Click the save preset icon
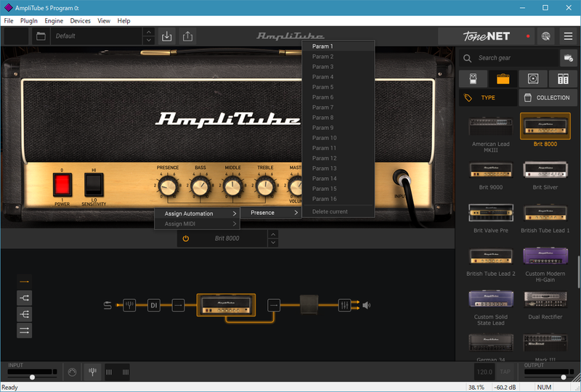The image size is (581, 392). tap(167, 36)
